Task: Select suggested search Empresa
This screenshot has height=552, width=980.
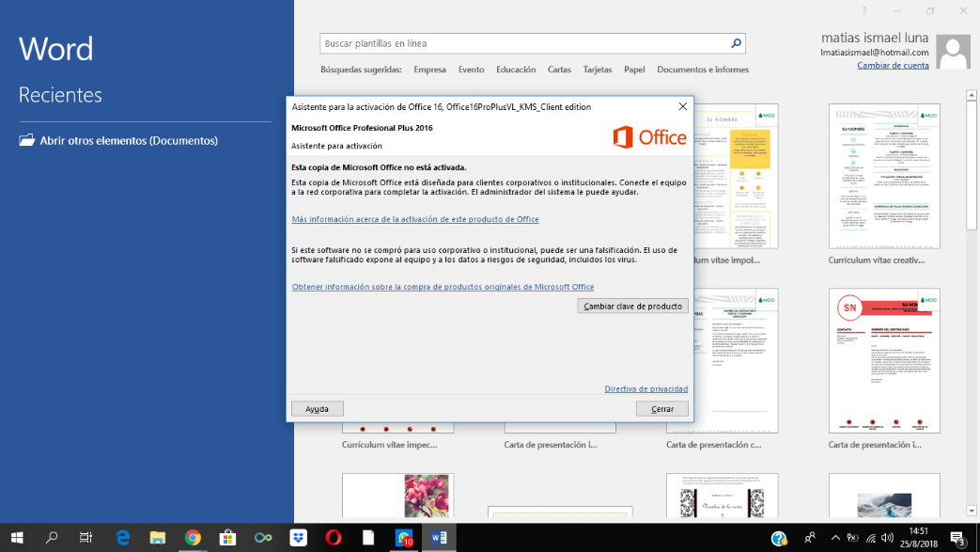Action: click(x=429, y=70)
